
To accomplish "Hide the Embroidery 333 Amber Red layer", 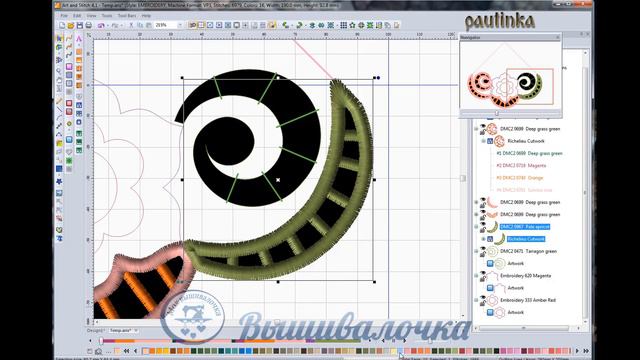I will (x=483, y=298).
